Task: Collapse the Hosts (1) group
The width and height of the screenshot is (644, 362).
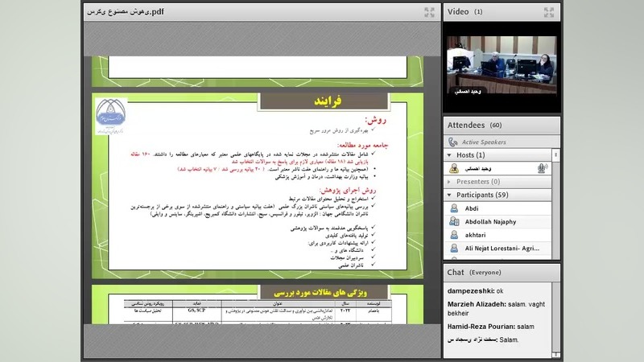Action: (x=449, y=155)
